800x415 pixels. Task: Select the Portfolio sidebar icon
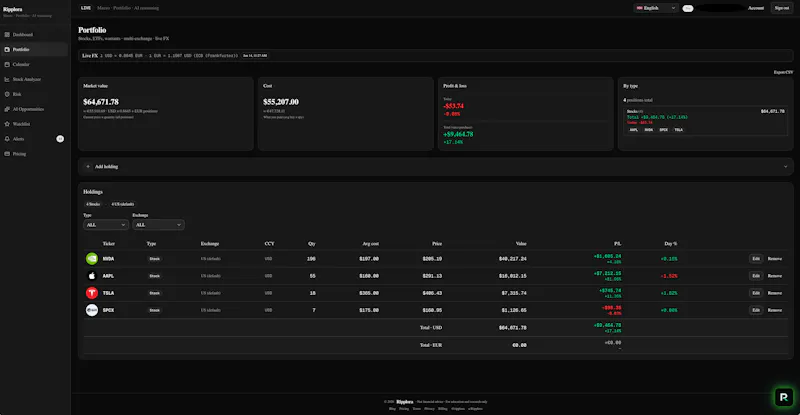(x=7, y=50)
